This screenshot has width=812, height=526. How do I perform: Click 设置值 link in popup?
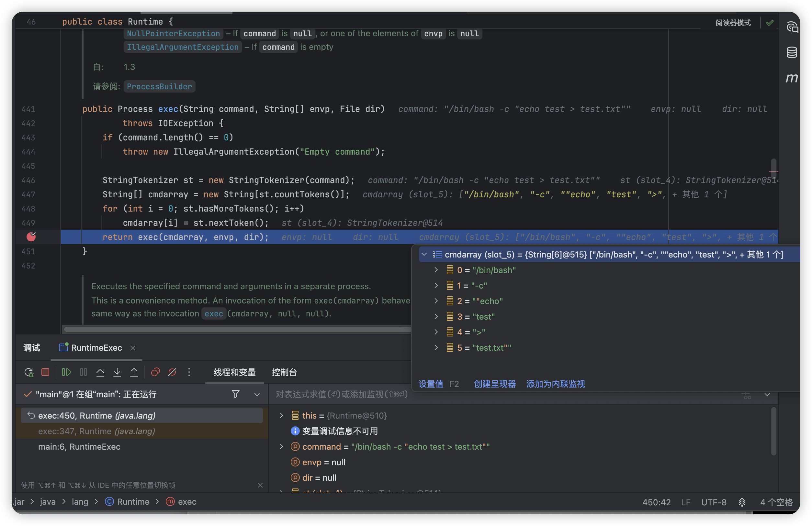point(431,384)
